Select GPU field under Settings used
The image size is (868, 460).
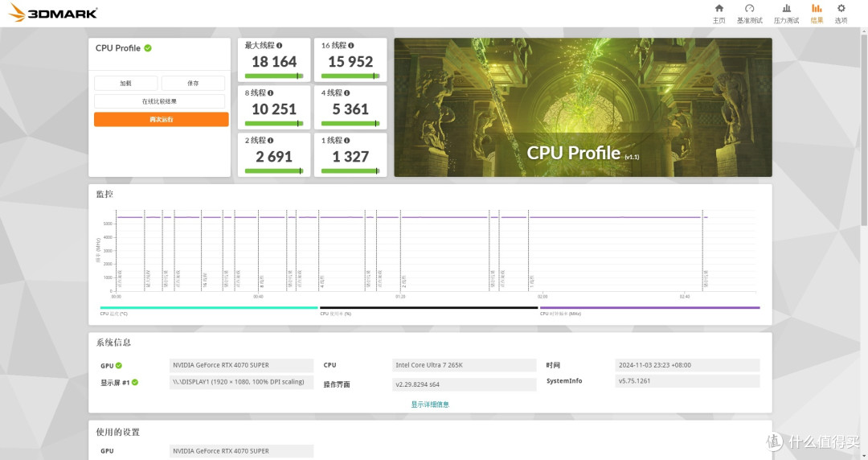[x=241, y=451]
